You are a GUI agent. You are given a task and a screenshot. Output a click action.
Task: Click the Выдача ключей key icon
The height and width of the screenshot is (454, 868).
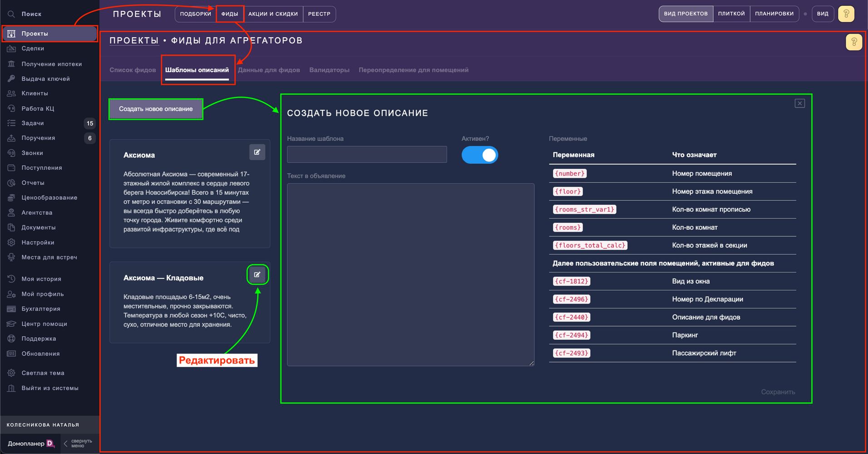click(x=11, y=79)
